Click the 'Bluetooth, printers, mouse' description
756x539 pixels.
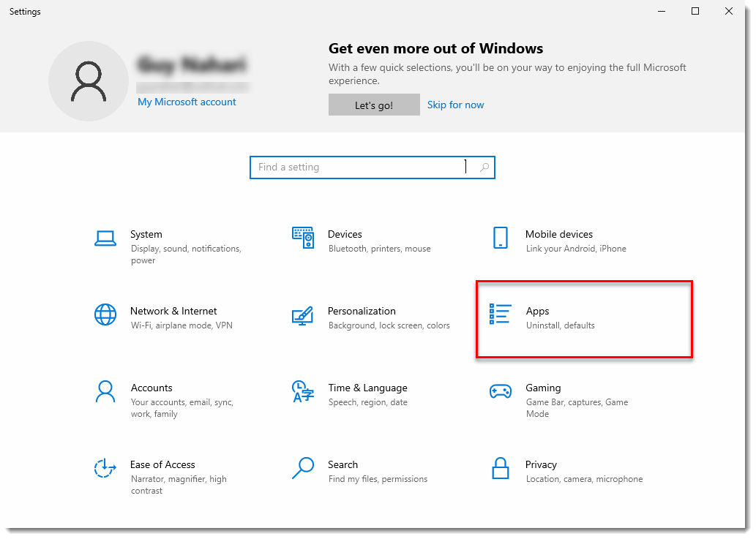click(x=379, y=249)
